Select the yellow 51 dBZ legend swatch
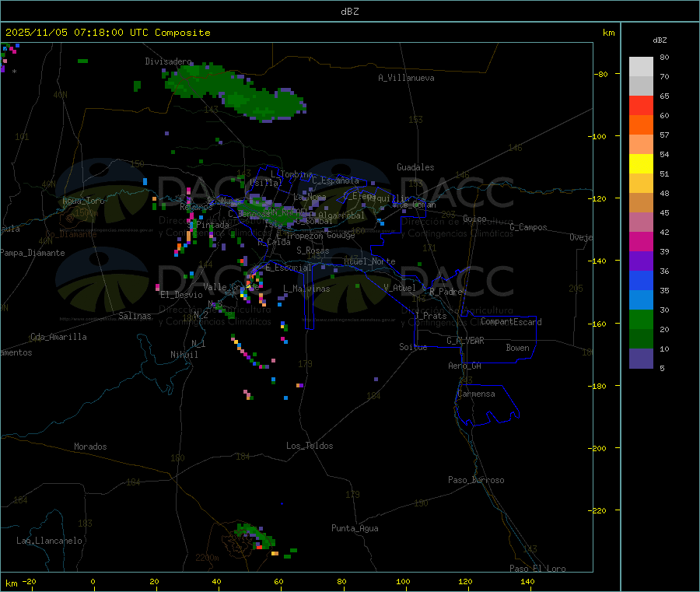The image size is (700, 592). (641, 164)
